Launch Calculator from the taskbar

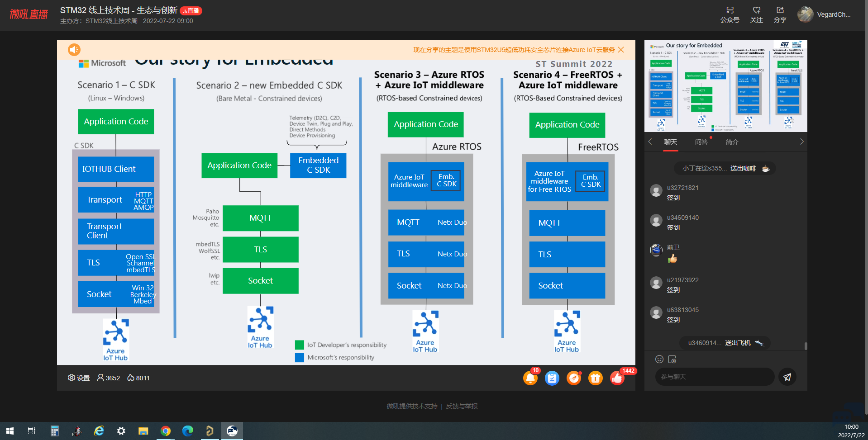coord(54,431)
